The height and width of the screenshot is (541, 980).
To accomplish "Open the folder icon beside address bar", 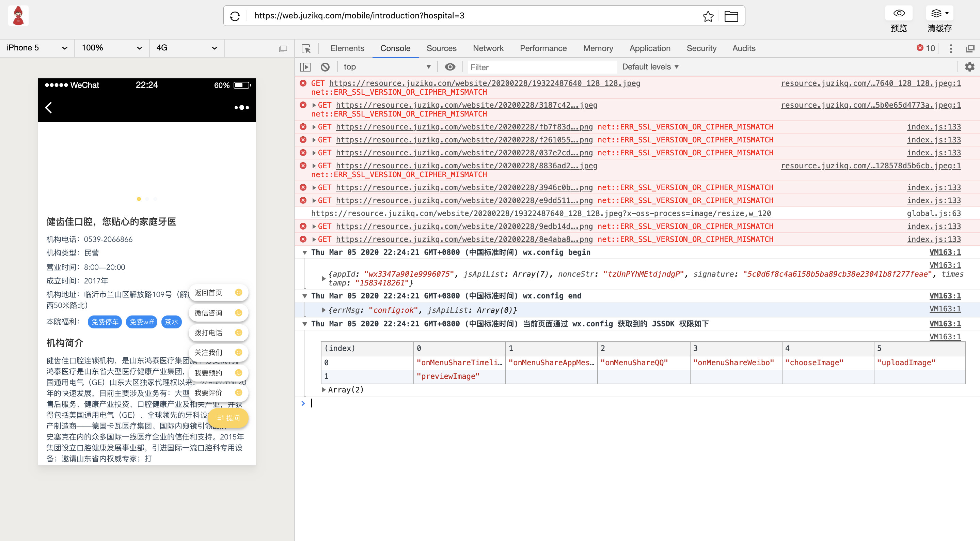I will (731, 16).
